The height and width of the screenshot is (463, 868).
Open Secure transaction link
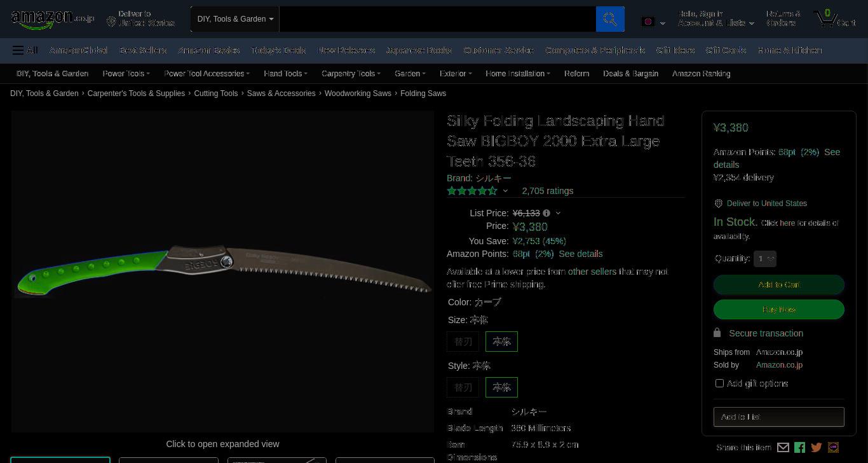(766, 333)
